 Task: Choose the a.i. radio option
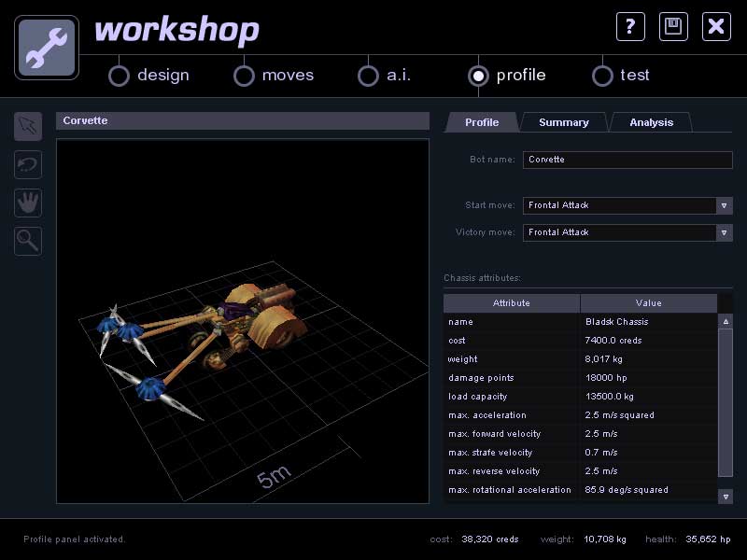[368, 76]
